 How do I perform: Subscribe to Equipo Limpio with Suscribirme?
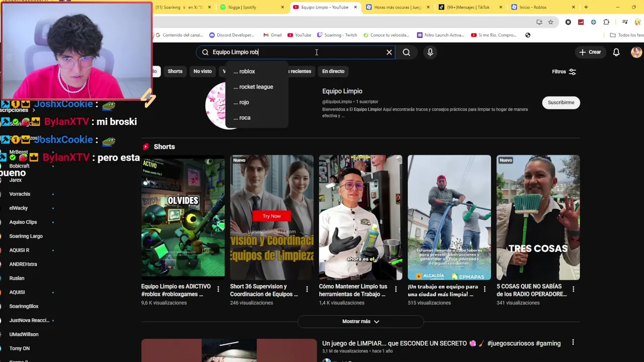point(561,103)
